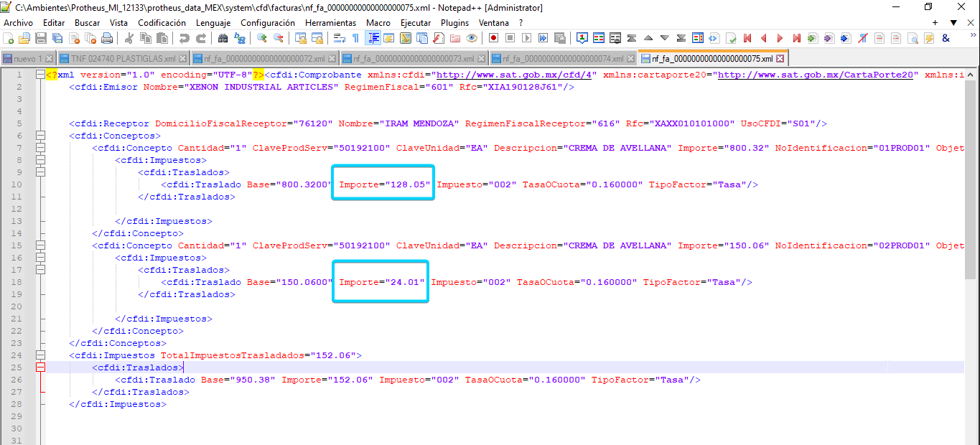This screenshot has width=980, height=445.
Task: Show more toolbar icons via chevron
Action: (x=974, y=34)
